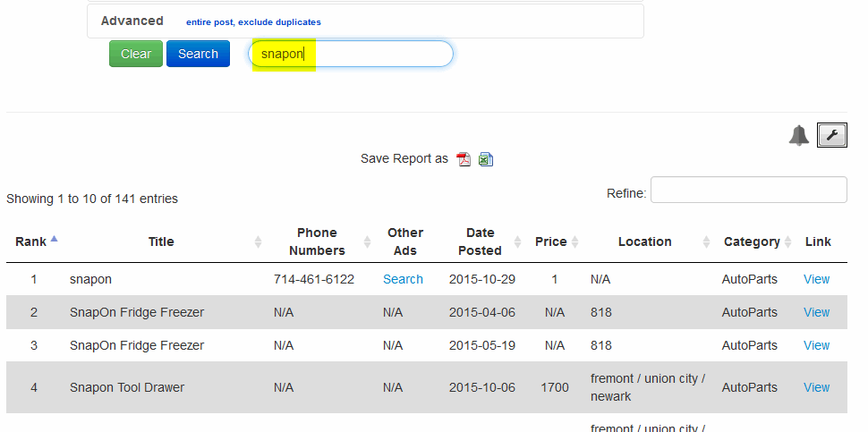Screen dimensions: 868x432
Task: Click the 2015-10-06 date cell
Action: coord(481,388)
